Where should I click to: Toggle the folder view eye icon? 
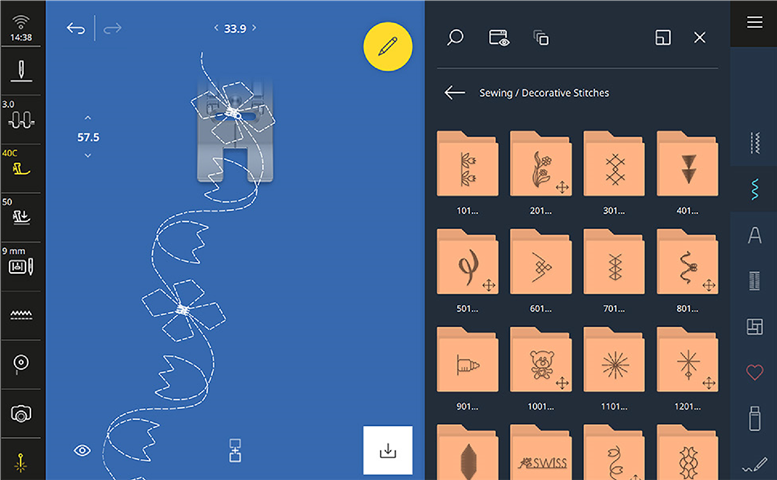[499, 38]
